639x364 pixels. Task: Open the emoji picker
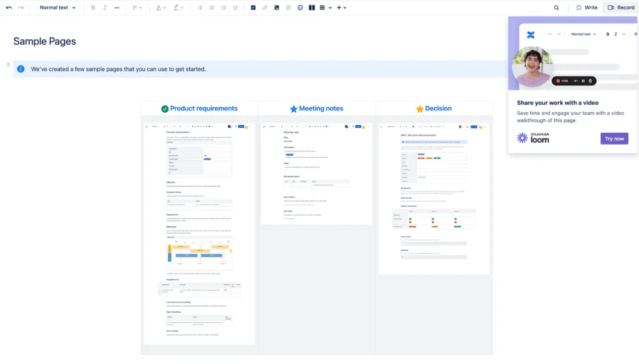pos(300,7)
